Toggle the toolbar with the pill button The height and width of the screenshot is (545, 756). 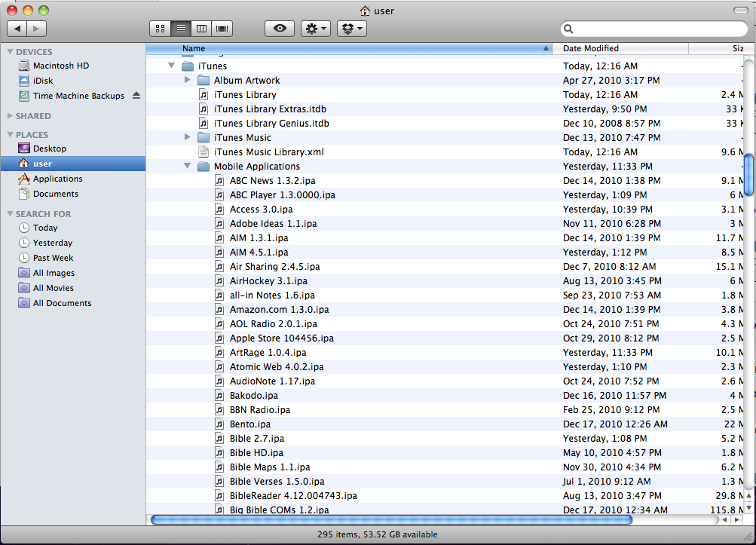point(741,10)
